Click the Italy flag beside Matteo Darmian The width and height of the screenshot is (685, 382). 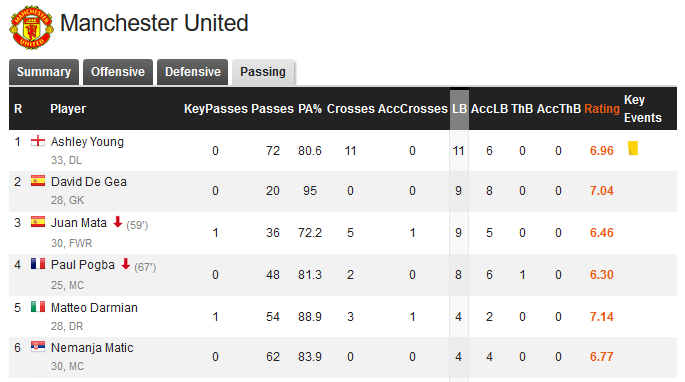(x=38, y=307)
